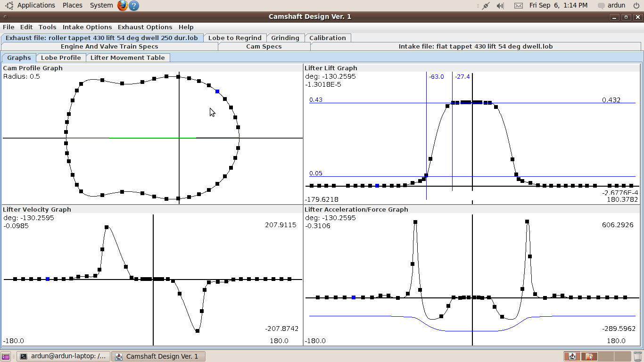Expand the Exhaust Options menu
Screen dimensions: 644x362
tap(145, 27)
